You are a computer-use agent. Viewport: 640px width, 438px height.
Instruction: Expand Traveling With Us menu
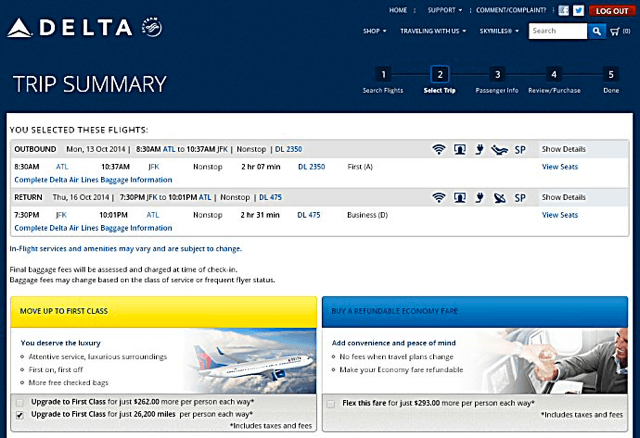coord(433,31)
